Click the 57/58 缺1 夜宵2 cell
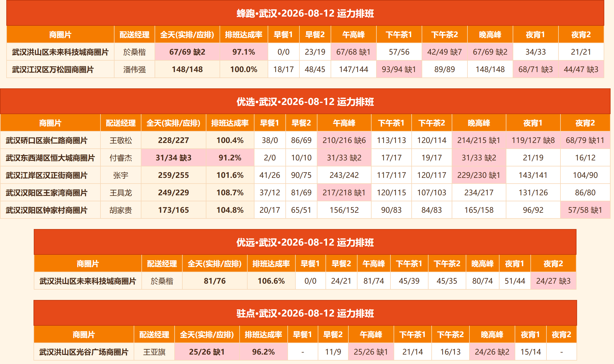 585,210
